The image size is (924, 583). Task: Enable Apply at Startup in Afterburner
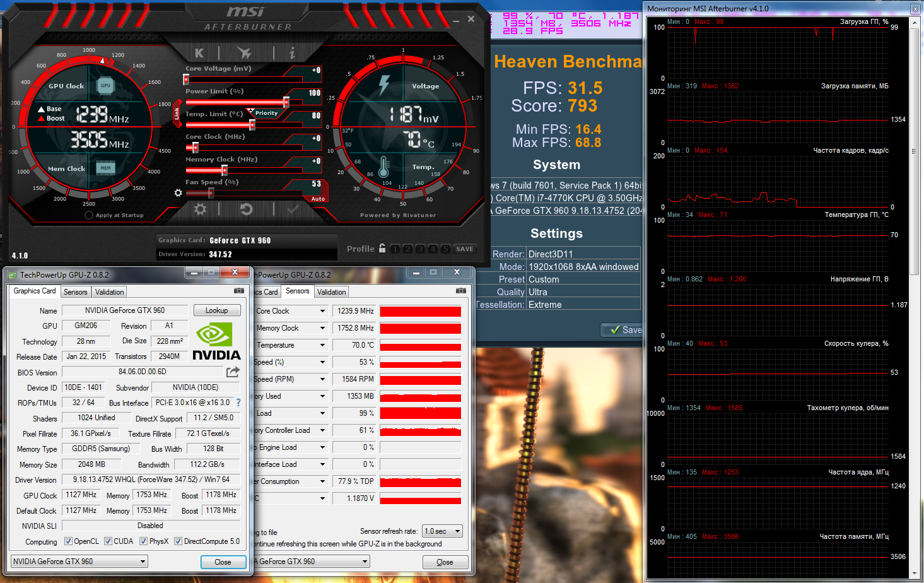[x=89, y=215]
